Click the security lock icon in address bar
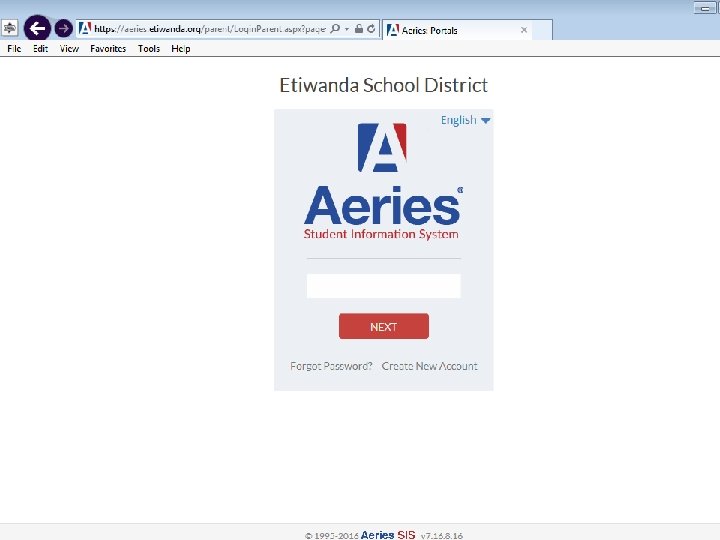This screenshot has width=720, height=540. [359, 28]
